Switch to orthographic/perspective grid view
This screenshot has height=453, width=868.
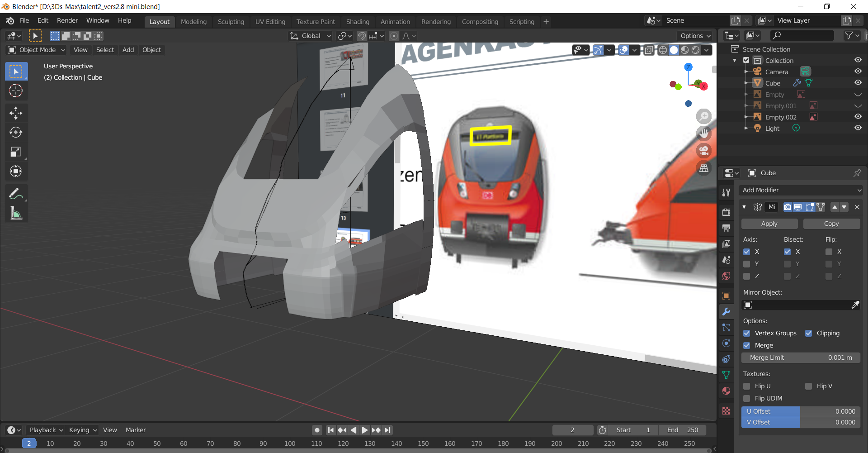[703, 168]
